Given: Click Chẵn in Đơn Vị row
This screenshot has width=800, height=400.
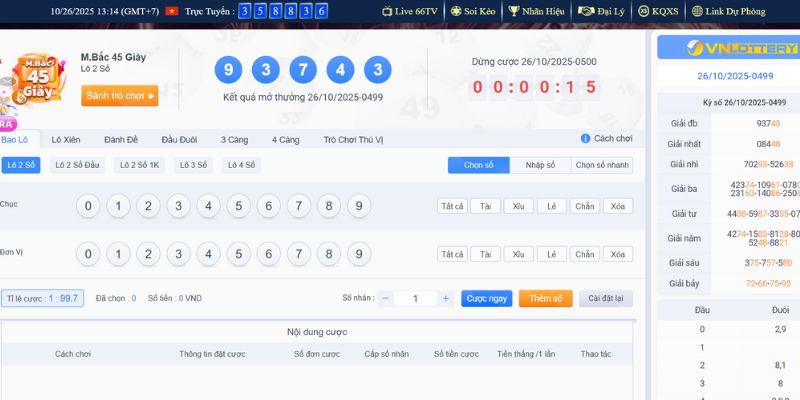Looking at the screenshot, I should click(585, 254).
